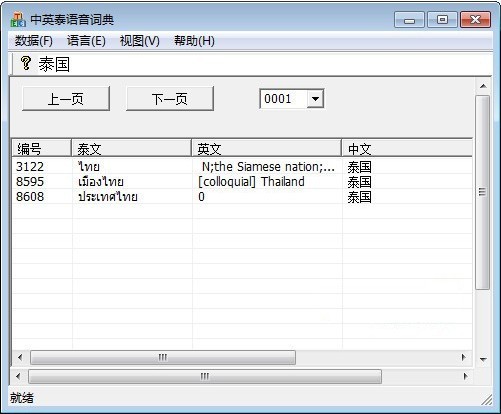501x414 pixels.
Task: Click the window resize grip corner
Action: [x=487, y=399]
